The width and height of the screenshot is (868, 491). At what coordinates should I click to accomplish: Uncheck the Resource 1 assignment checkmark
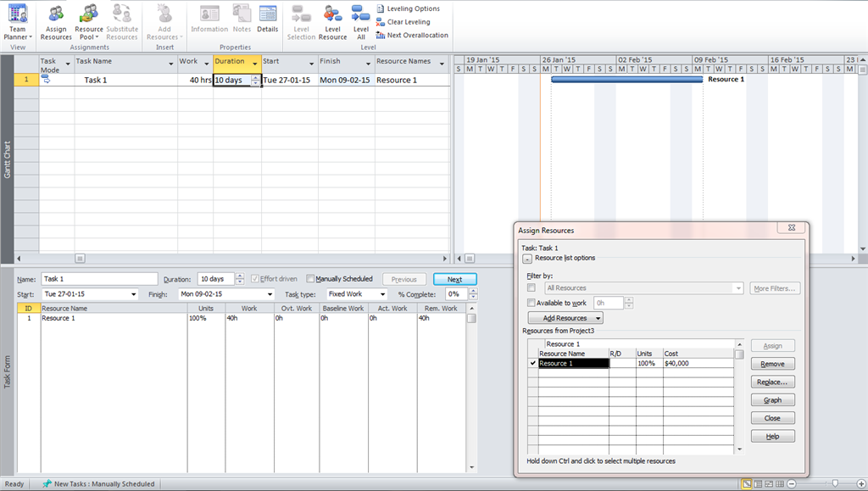[x=533, y=363]
